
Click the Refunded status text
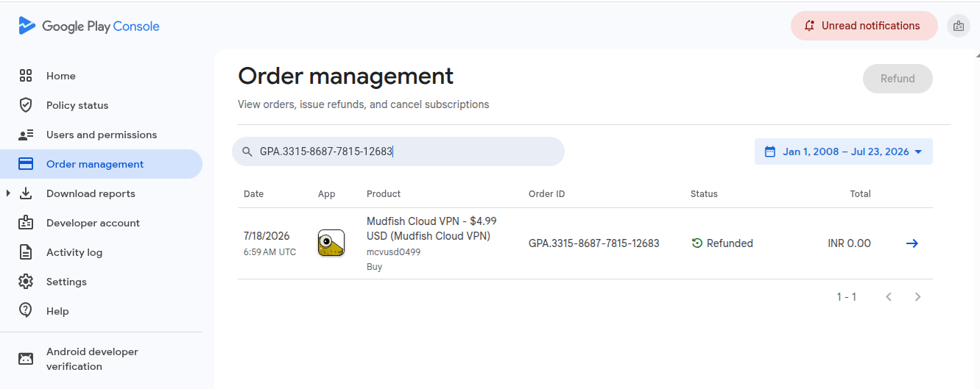730,243
